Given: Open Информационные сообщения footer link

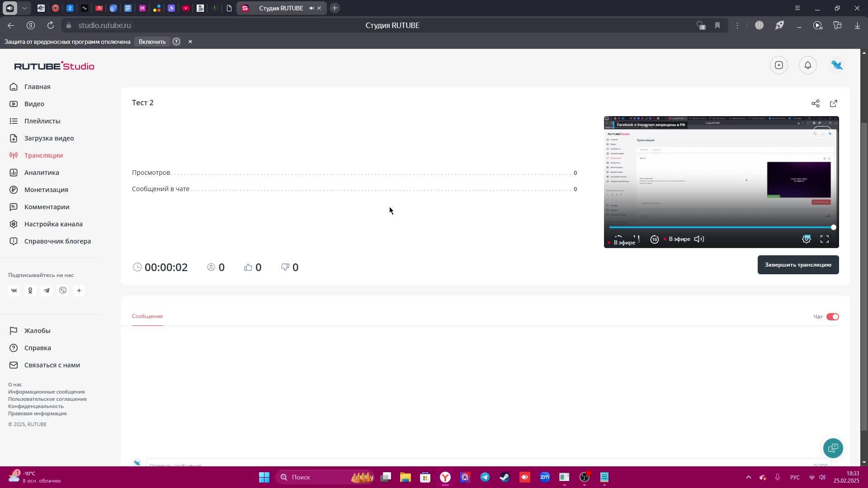Looking at the screenshot, I should point(46,392).
